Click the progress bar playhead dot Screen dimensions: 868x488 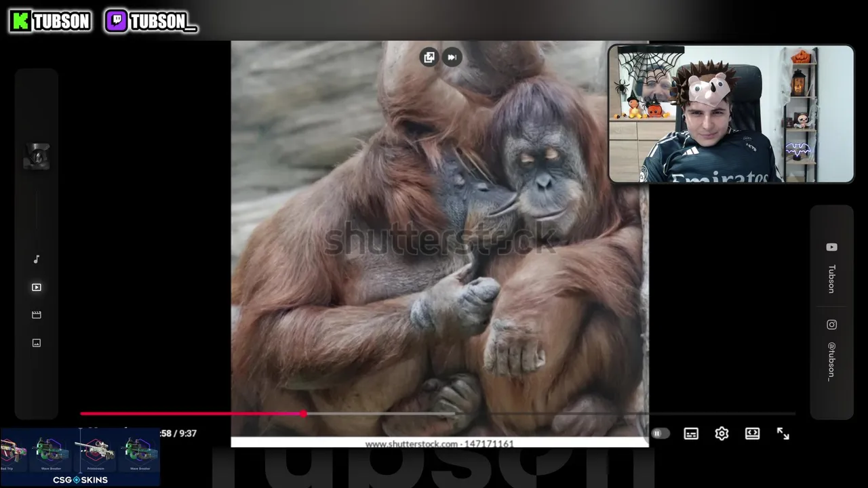click(303, 413)
